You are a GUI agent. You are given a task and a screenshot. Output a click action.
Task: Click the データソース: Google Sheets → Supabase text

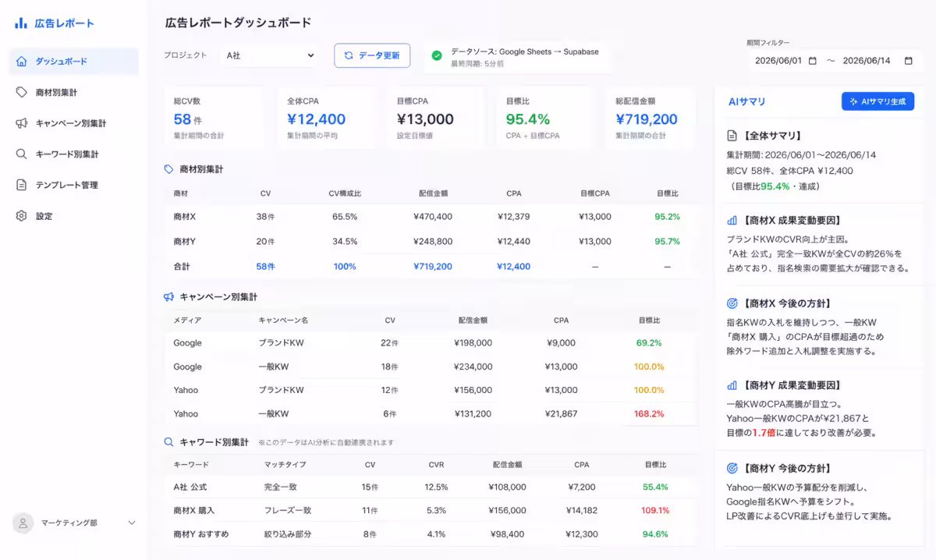(525, 51)
